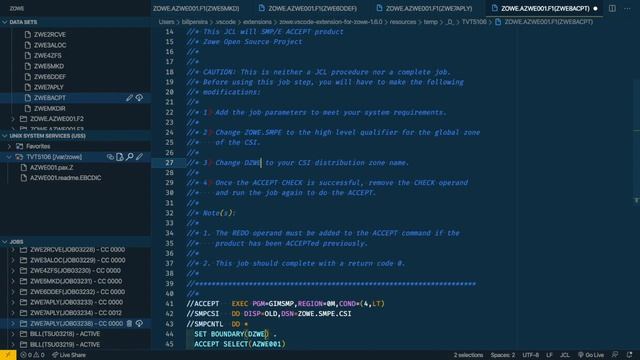Click the yellow remote indicator in status bar

pos(8,355)
